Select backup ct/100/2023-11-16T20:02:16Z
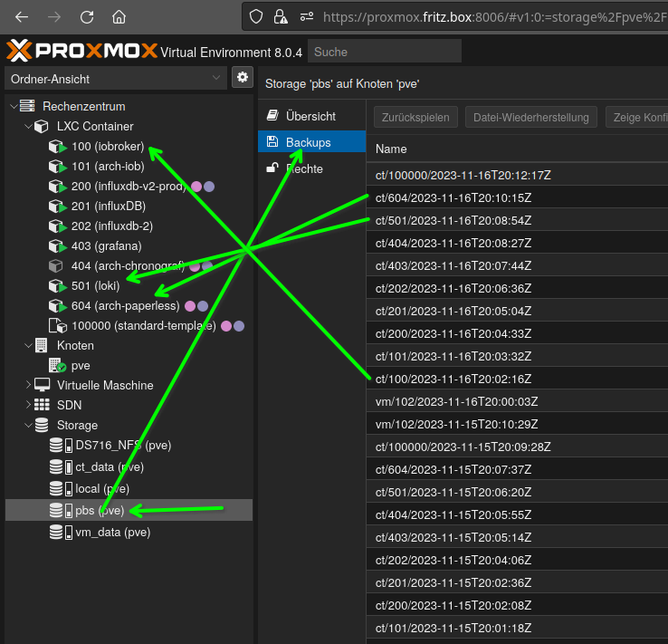Viewport: 668px width, 644px height. point(517,379)
